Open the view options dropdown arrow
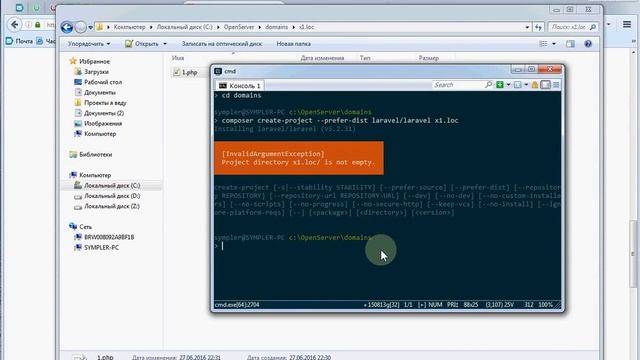Image resolution: width=640 pixels, height=360 pixels. 554,44
